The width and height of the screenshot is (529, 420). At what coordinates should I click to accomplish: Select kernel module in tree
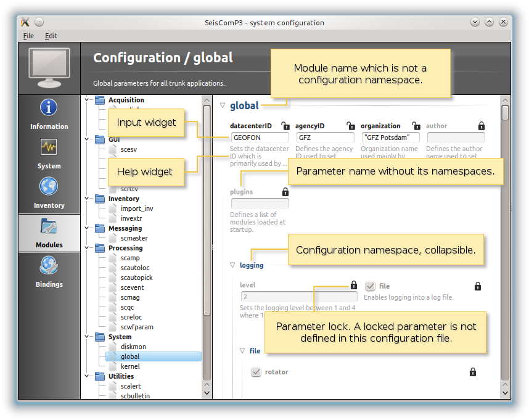tap(130, 366)
